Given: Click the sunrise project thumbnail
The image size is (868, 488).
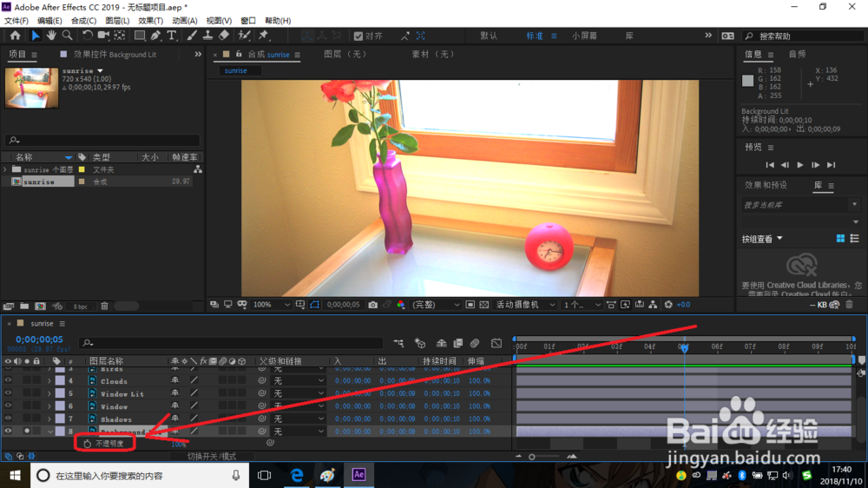Looking at the screenshot, I should point(31,88).
